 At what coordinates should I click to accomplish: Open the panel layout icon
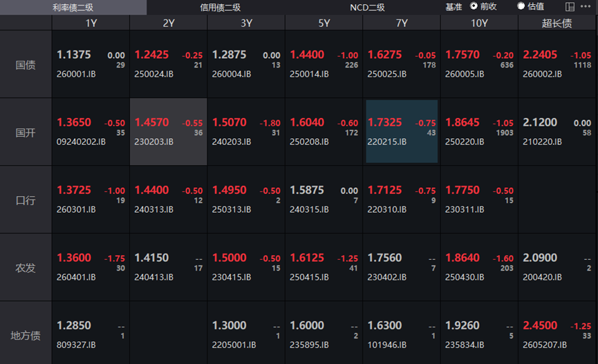tap(570, 7)
